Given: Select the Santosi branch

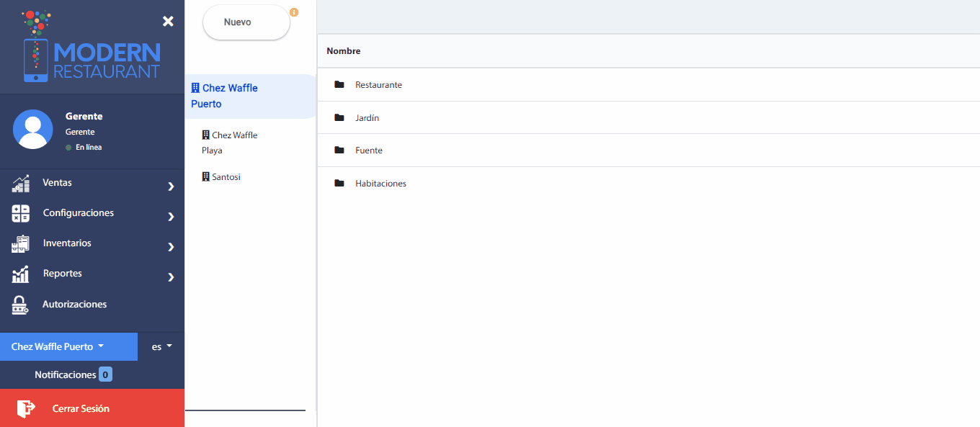Looking at the screenshot, I should pyautogui.click(x=226, y=176).
